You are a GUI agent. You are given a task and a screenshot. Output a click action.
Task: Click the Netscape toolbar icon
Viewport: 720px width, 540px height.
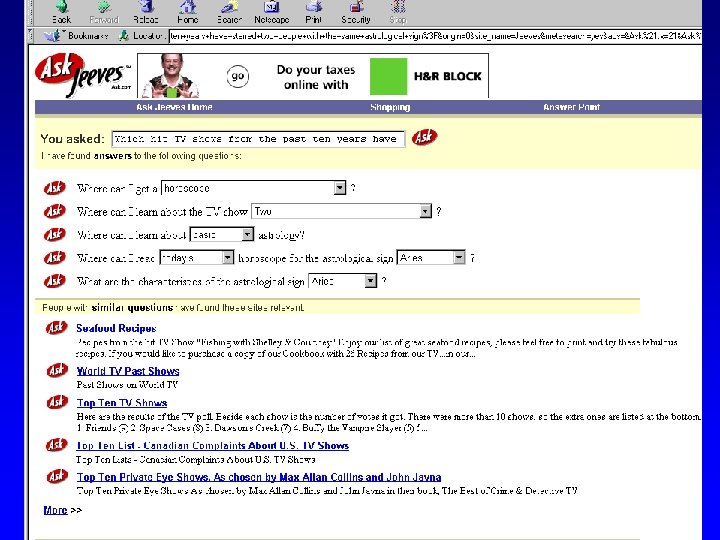(271, 12)
